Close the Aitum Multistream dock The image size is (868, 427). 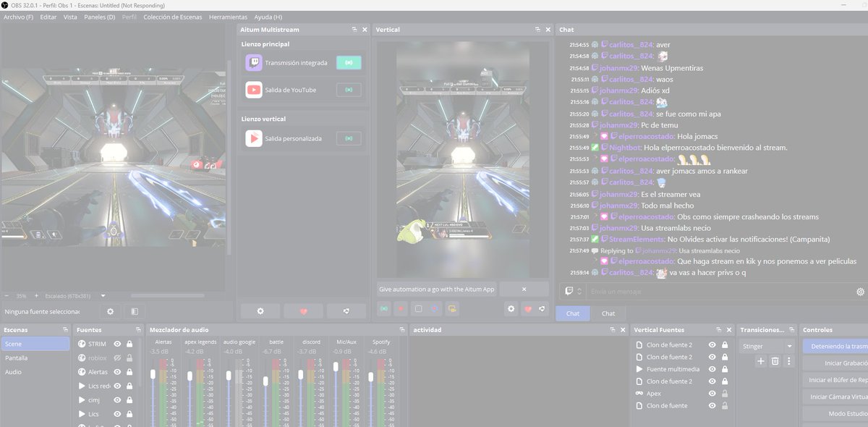[366, 30]
